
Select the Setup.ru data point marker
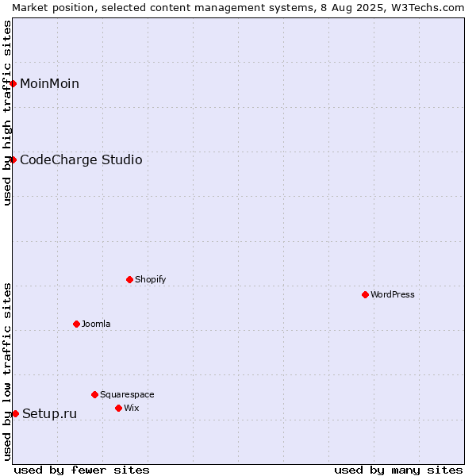16,413
